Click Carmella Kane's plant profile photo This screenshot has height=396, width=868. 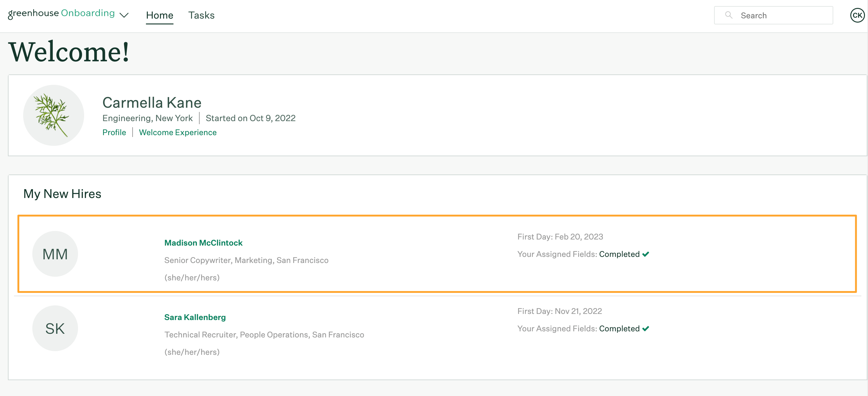click(x=54, y=115)
